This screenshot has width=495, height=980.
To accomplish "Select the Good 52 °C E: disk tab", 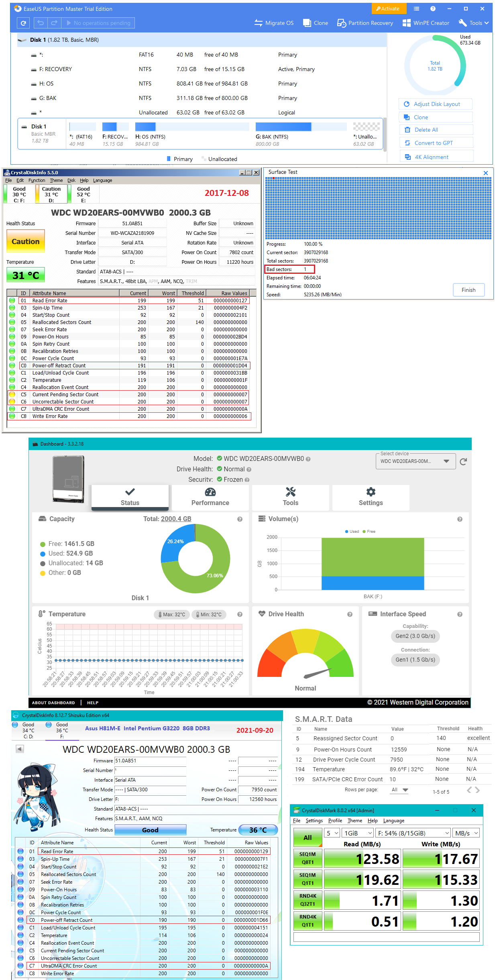I will coord(83,194).
